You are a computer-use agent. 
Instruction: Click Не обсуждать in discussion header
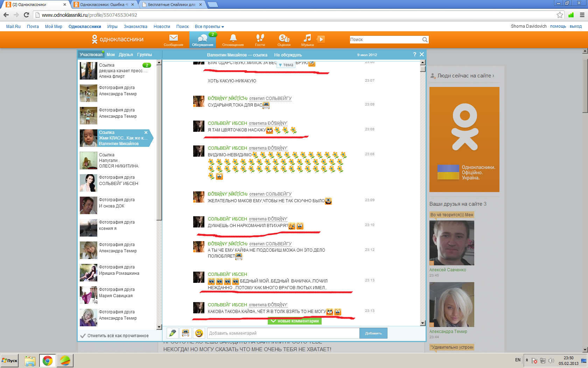[x=288, y=55]
